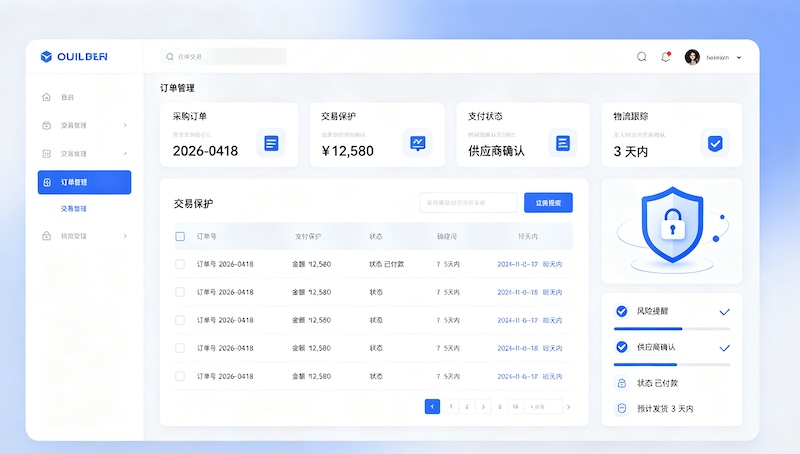This screenshot has height=454, width=800.
Task: Select the highlighted 订单管理 sidebar item
Action: [84, 182]
